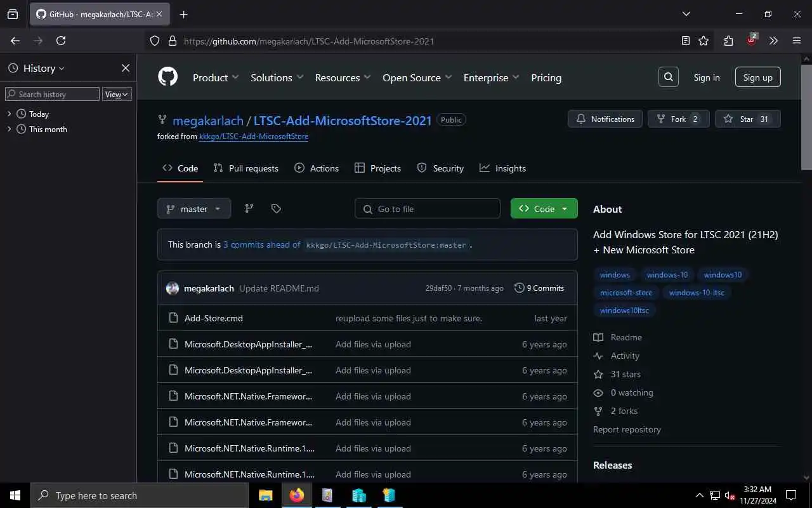Star the repository with the Star button

click(x=747, y=119)
